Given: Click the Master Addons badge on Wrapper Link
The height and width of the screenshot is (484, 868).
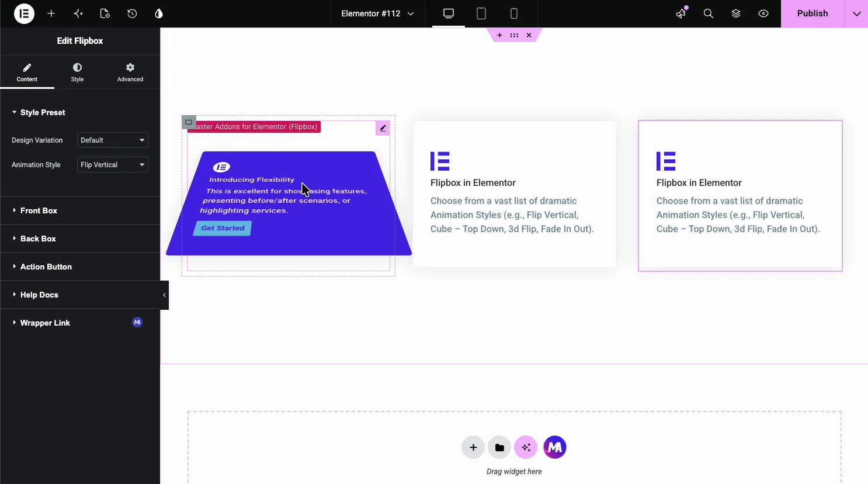Looking at the screenshot, I should pyautogui.click(x=137, y=322).
